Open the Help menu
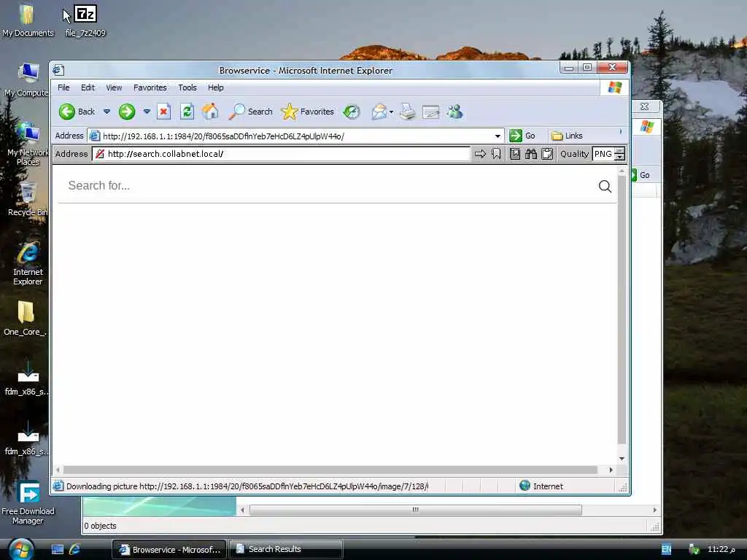The height and width of the screenshot is (560, 747). [215, 87]
